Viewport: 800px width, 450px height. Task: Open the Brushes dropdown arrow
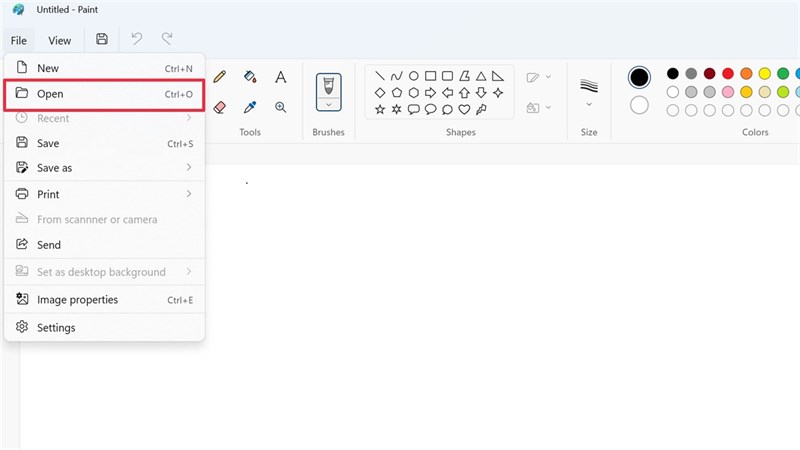coord(328,104)
